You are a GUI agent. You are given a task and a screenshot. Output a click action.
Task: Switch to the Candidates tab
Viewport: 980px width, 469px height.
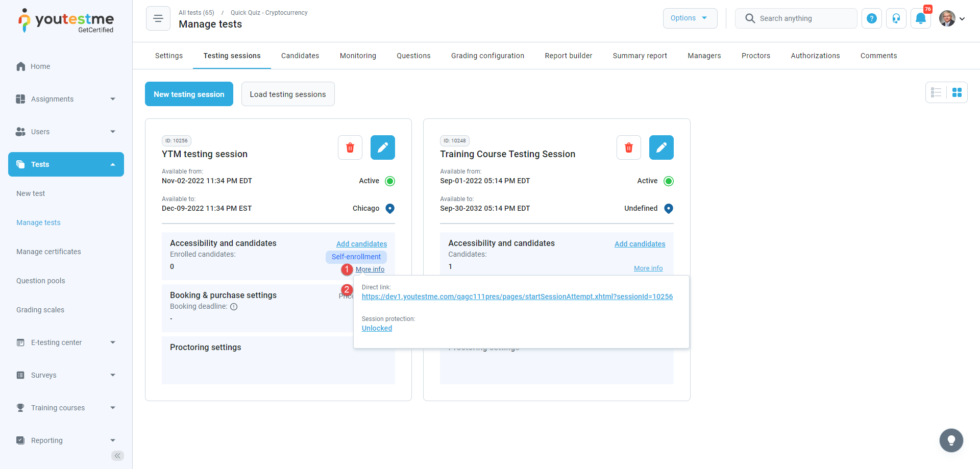[300, 56]
